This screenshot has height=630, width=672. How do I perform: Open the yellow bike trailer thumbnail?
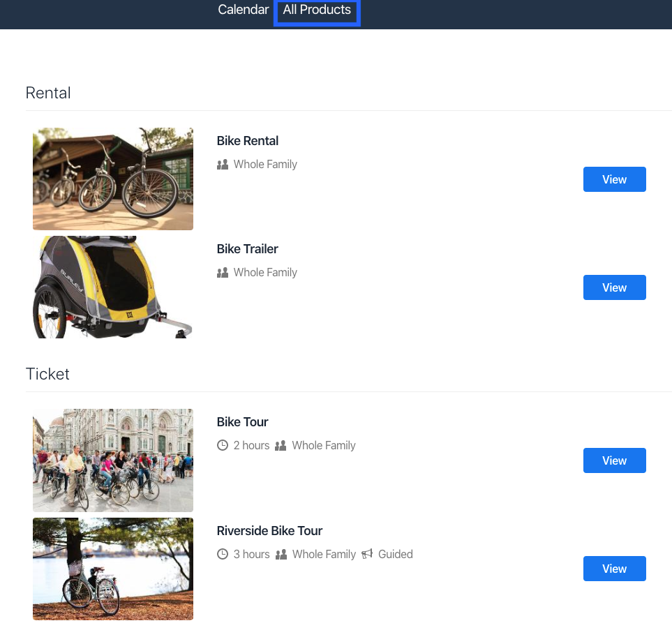113,287
